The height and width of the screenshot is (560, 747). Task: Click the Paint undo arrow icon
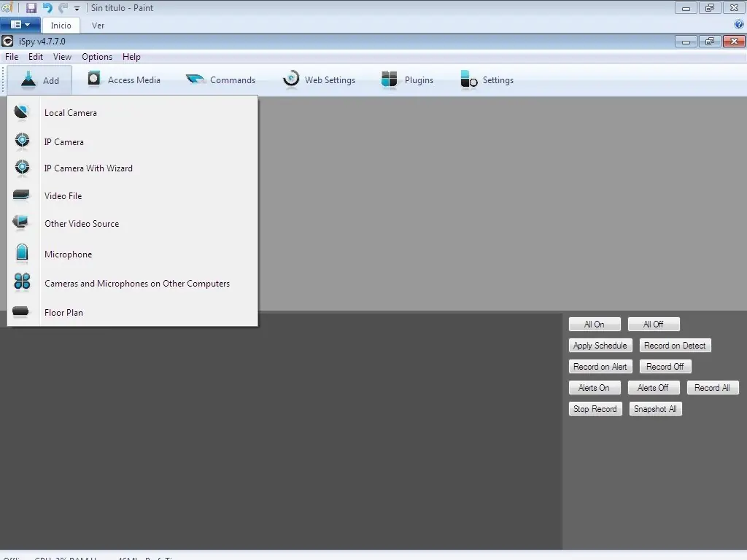(x=47, y=7)
